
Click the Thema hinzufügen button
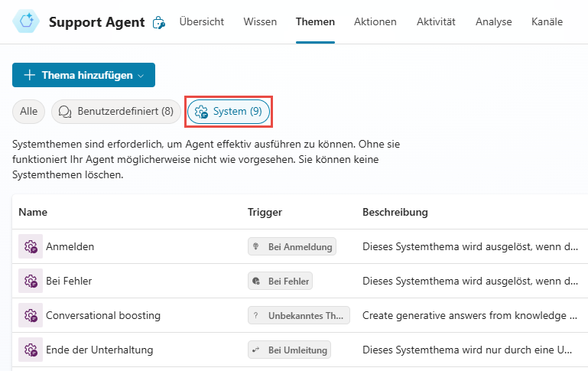click(83, 75)
